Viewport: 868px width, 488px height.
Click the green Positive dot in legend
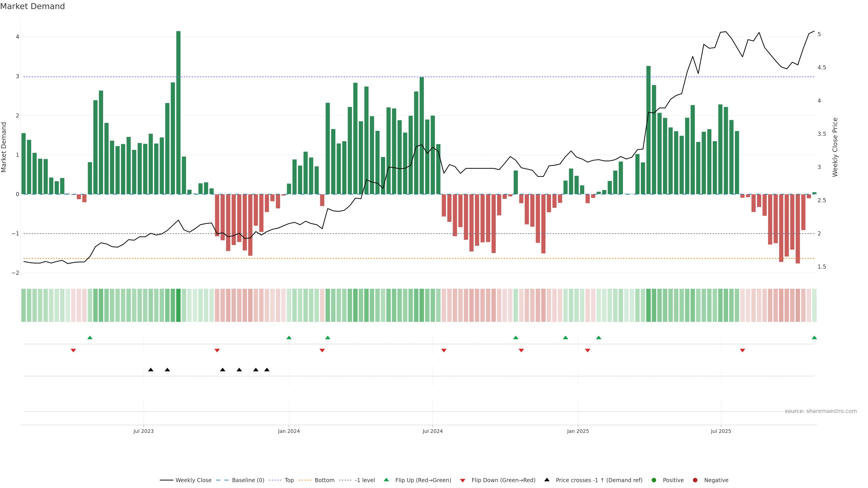pos(654,480)
